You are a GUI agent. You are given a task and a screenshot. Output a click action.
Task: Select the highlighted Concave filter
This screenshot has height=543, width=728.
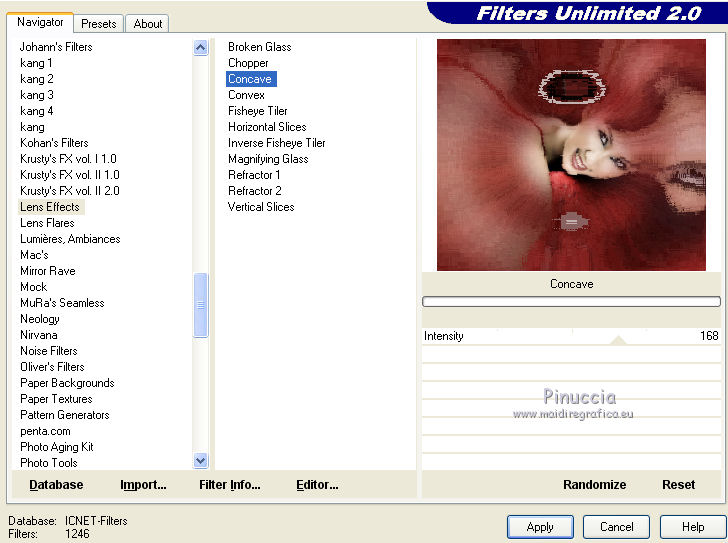click(x=251, y=79)
